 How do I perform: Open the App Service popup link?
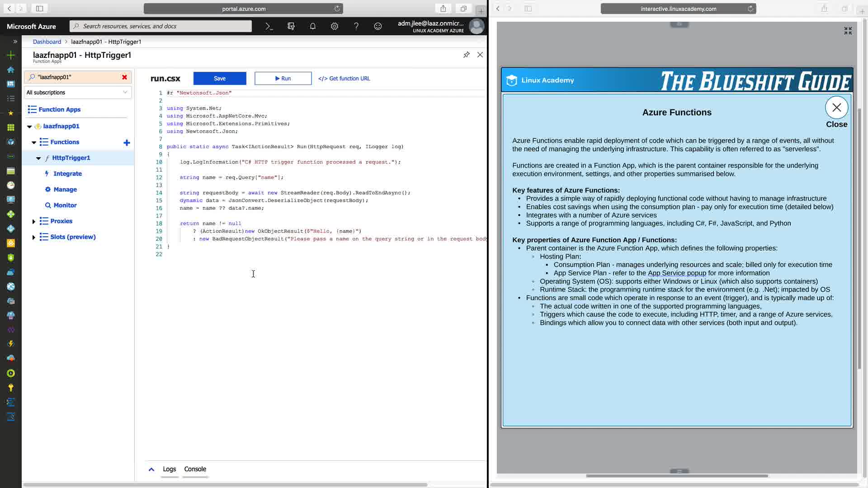click(676, 273)
